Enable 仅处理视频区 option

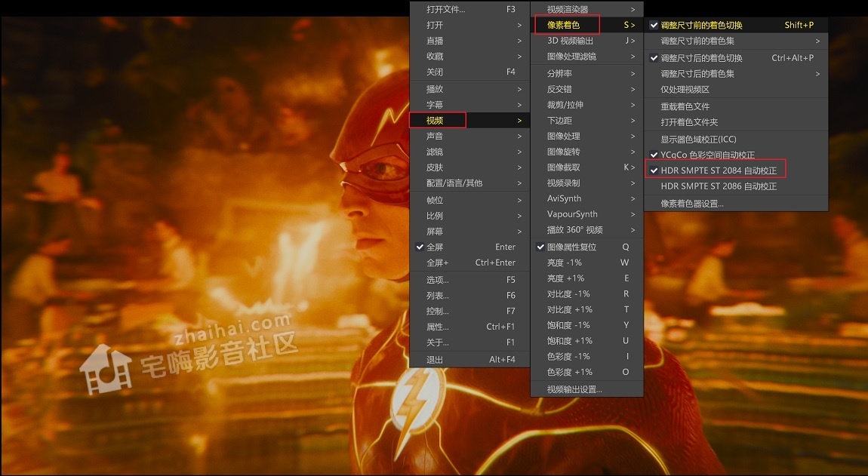pos(736,89)
